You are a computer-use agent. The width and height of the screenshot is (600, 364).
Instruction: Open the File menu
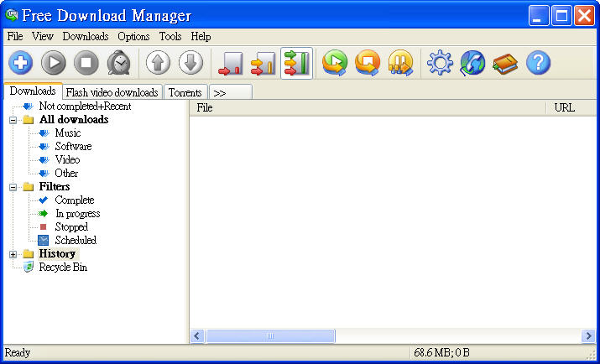pyautogui.click(x=15, y=36)
